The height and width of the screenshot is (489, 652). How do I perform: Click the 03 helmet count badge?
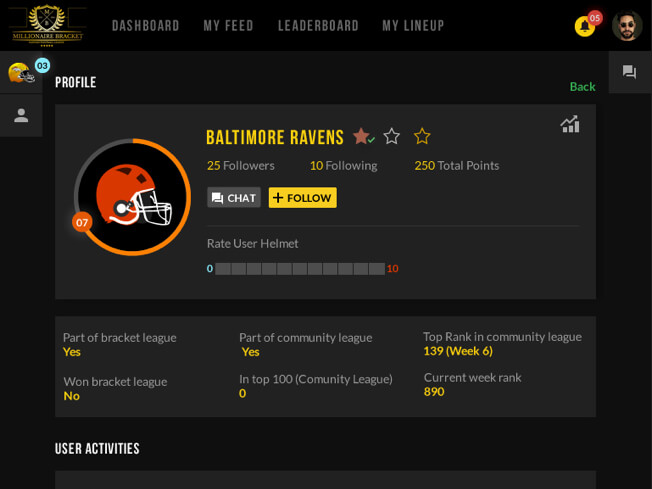point(42,66)
